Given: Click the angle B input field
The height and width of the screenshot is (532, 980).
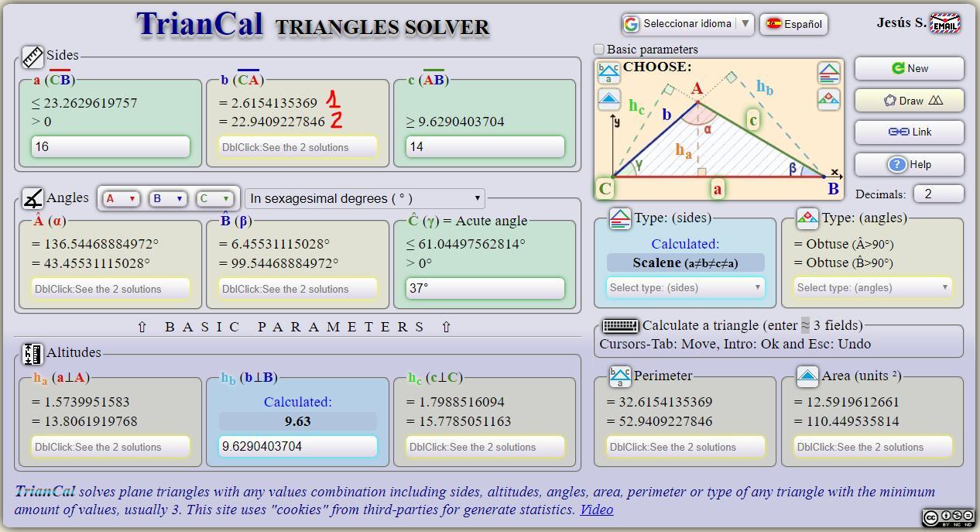Looking at the screenshot, I should click(x=298, y=289).
